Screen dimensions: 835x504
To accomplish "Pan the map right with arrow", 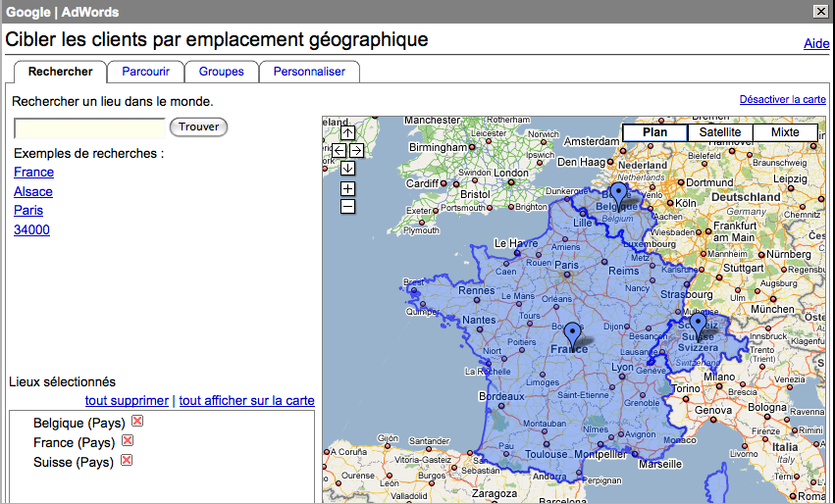I will 356,150.
